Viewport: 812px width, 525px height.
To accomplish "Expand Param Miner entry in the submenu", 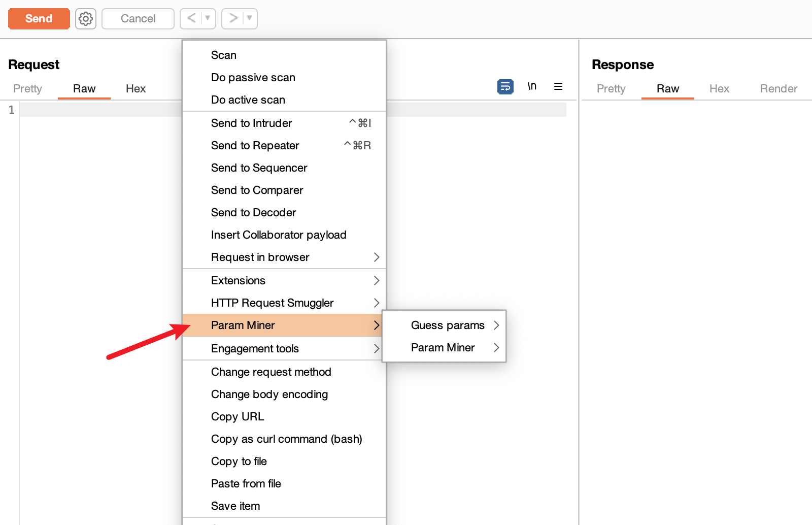I will (444, 347).
